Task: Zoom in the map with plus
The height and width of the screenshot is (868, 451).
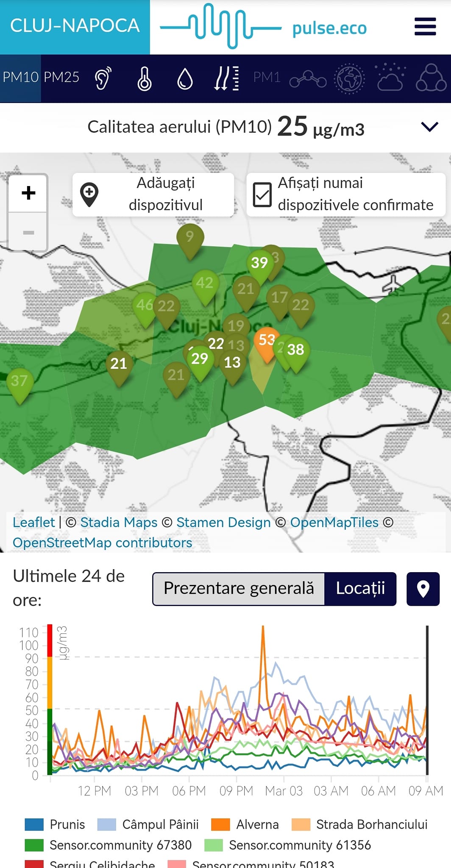Action: coord(28,193)
